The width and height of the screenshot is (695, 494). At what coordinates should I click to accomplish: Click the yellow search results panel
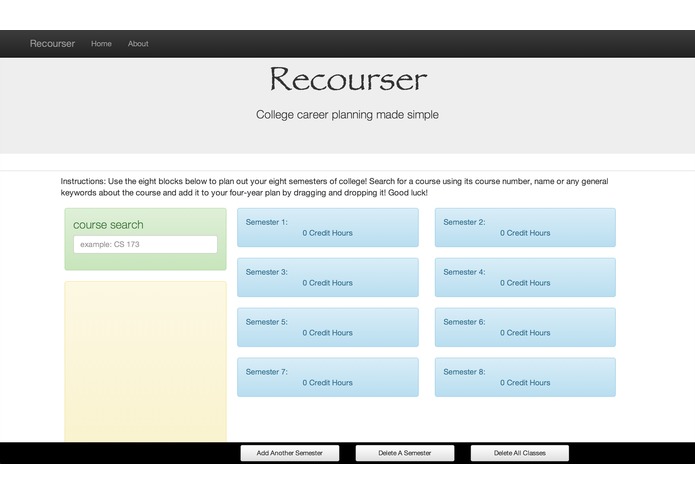click(x=145, y=362)
